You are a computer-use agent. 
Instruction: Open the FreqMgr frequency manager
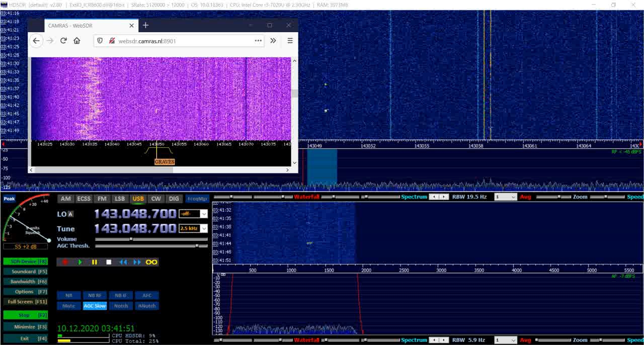click(197, 199)
